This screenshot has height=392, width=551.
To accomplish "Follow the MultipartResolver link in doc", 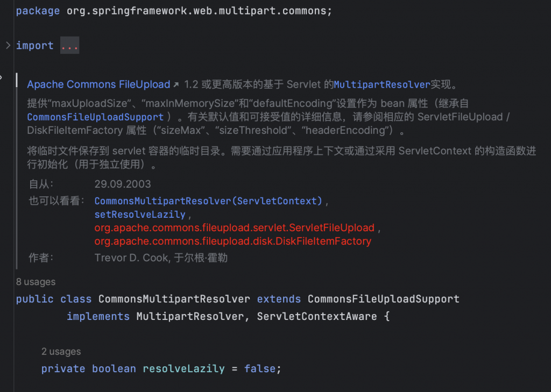I will coord(382,84).
